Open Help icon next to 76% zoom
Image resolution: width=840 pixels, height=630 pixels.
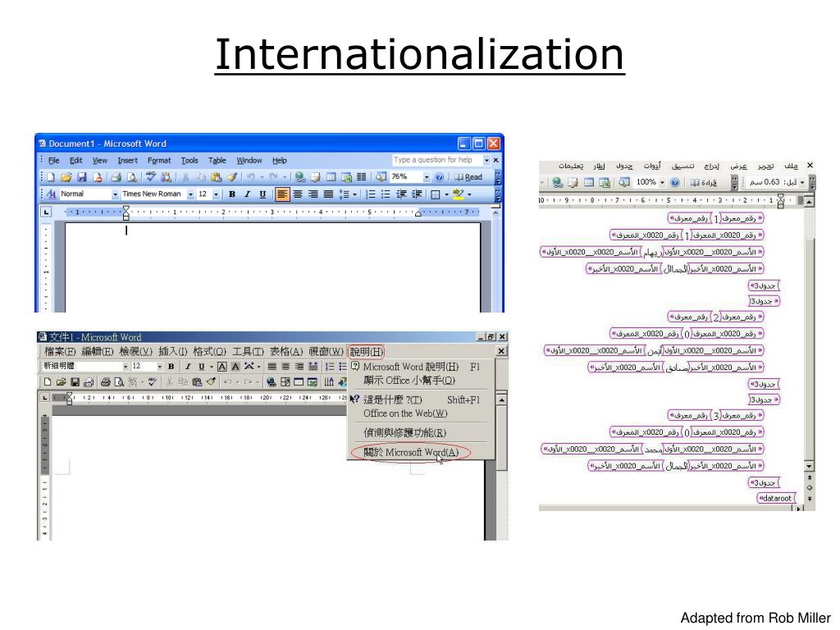(x=440, y=177)
